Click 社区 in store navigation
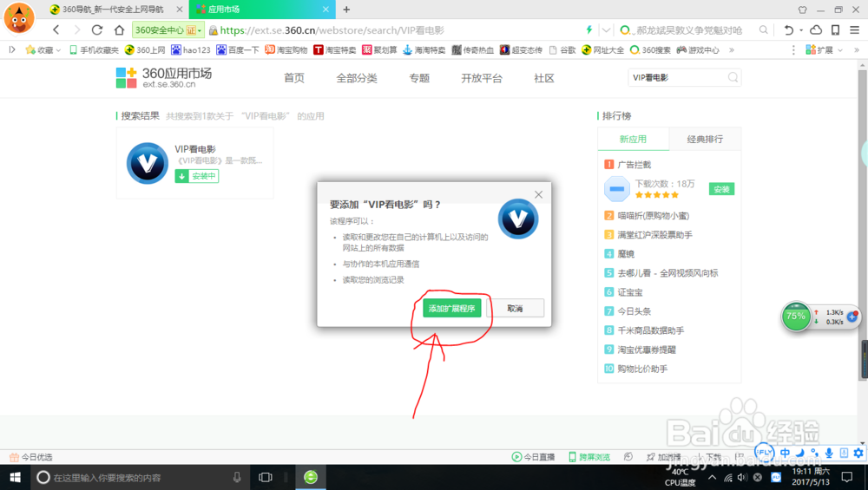 pos(543,78)
